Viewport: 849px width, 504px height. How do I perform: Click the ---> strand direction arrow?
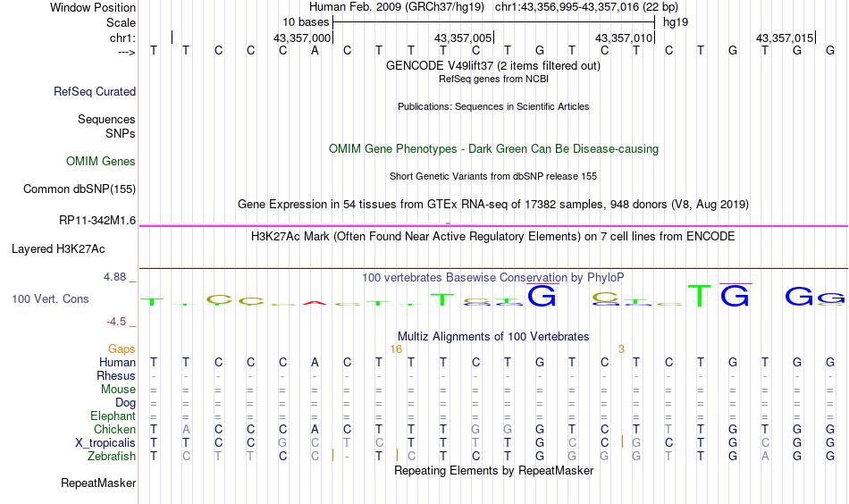(127, 52)
